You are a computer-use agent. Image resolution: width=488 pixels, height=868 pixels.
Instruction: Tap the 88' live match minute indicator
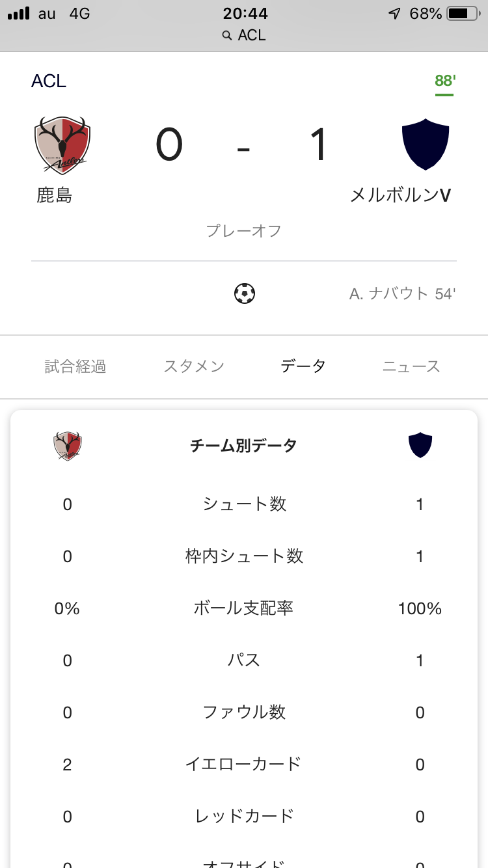(x=445, y=81)
